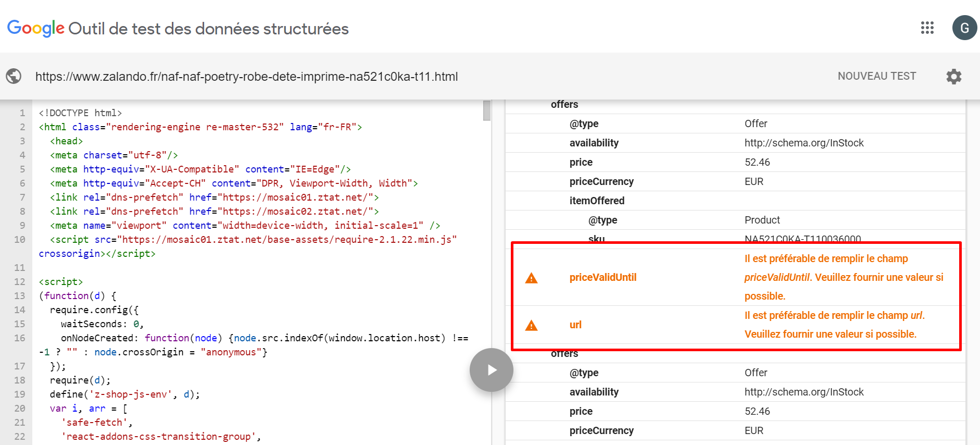980x445 pixels.
Task: Click the waitSeconds: 0 code line
Action: coord(103,324)
